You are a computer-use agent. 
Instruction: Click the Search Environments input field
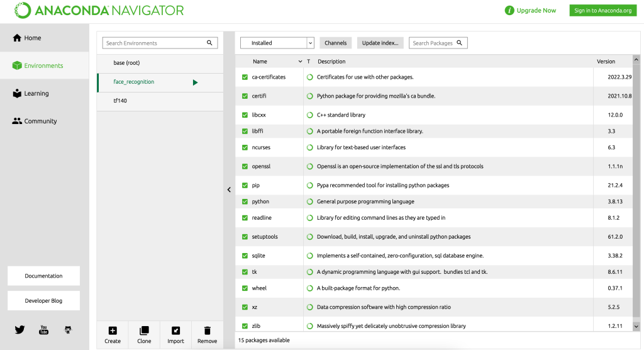pyautogui.click(x=155, y=43)
